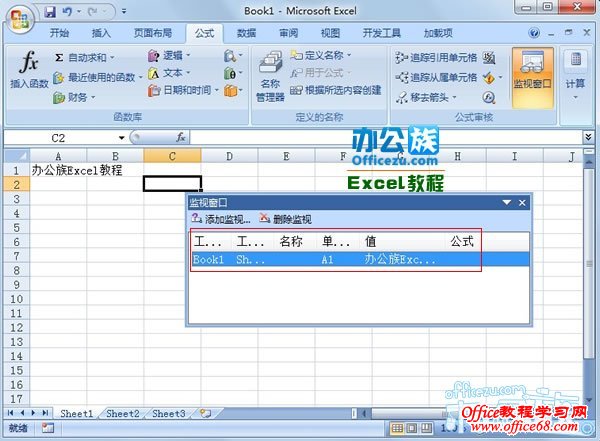Switch to View (视图) tab
The width and height of the screenshot is (600, 441).
coord(330,33)
